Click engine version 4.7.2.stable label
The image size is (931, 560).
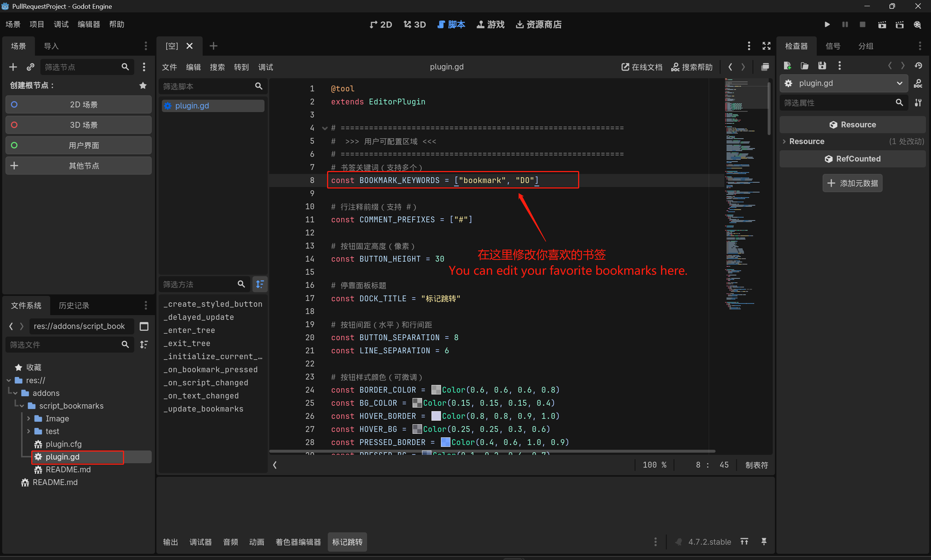709,542
